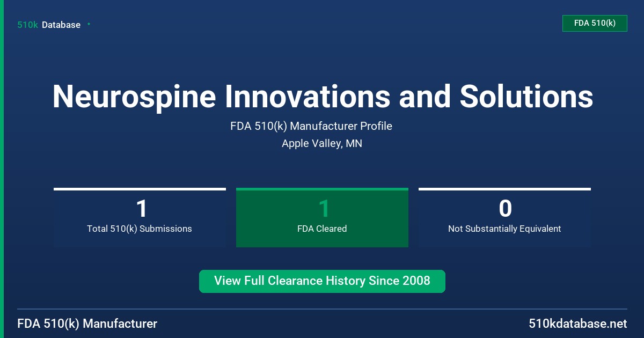The image size is (644, 338).
Task: Click the FDA 510(k) Manufacturer footer label
Action: click(87, 324)
